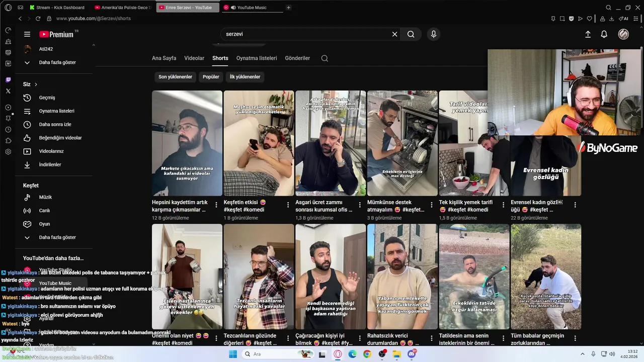Image resolution: width=644 pixels, height=362 pixels.
Task: Open the account avatar menu
Action: click(623, 34)
